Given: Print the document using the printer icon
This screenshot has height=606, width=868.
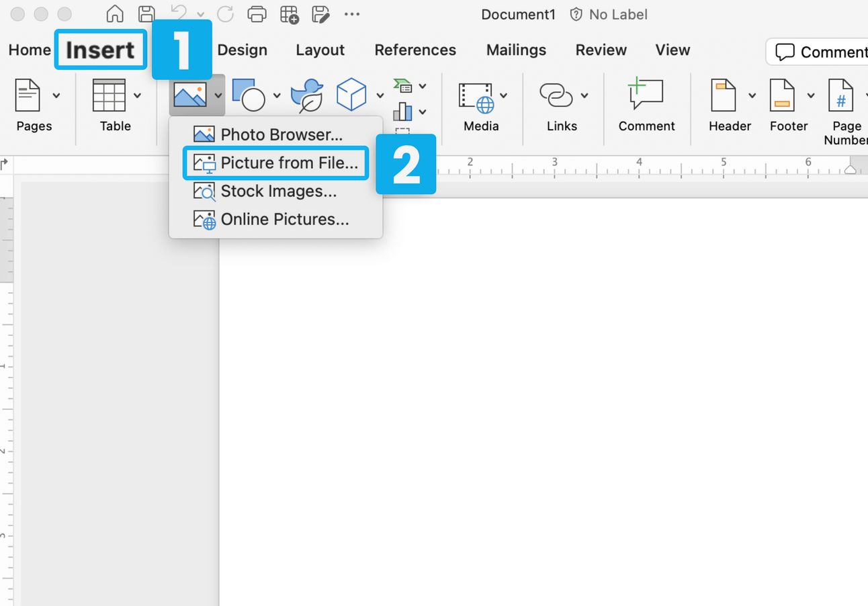Looking at the screenshot, I should [x=257, y=14].
